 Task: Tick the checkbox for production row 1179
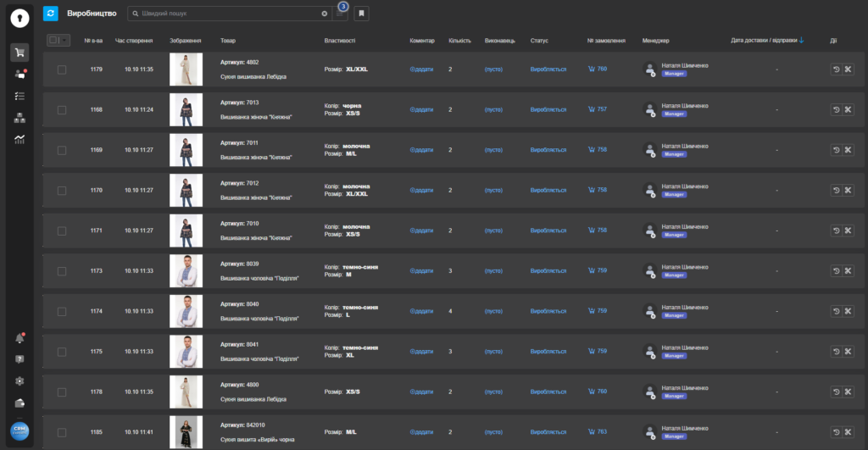tap(62, 69)
